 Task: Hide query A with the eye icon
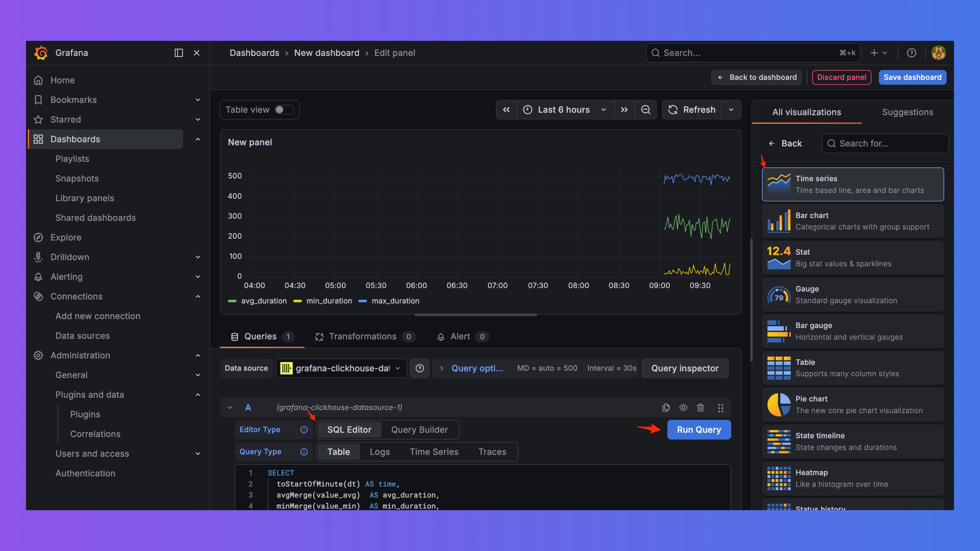[683, 408]
